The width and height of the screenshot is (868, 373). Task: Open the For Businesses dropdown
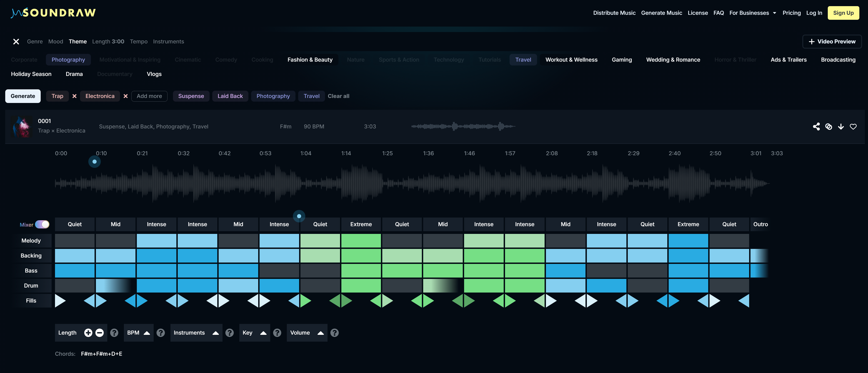coord(753,13)
